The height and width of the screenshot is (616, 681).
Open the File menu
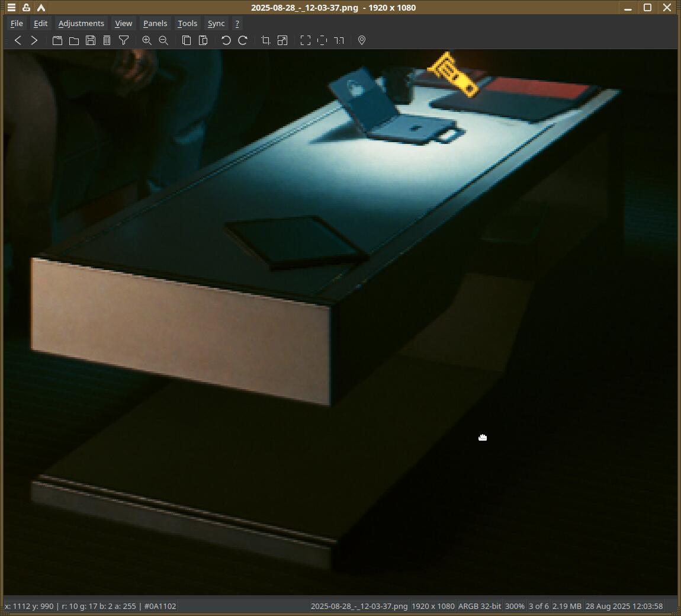(x=17, y=24)
